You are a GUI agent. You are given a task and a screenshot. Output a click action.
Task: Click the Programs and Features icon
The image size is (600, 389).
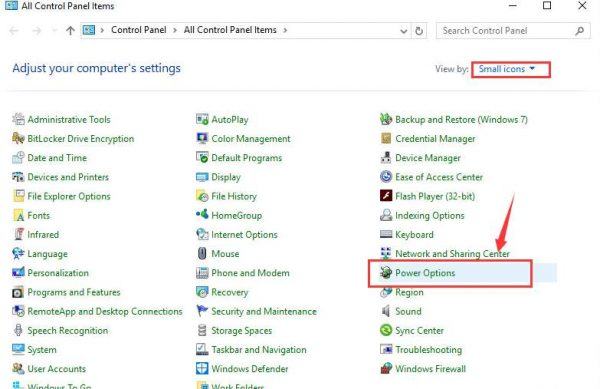pos(18,292)
